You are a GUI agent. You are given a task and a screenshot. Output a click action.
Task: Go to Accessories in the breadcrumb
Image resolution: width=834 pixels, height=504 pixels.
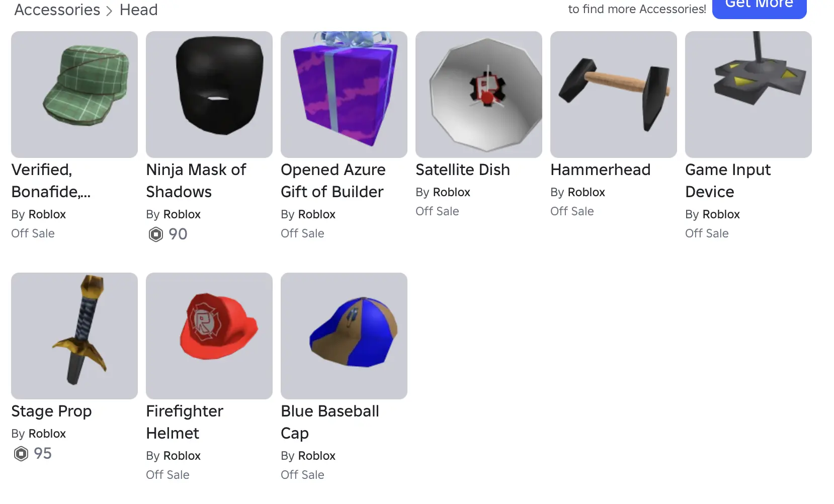(x=57, y=10)
